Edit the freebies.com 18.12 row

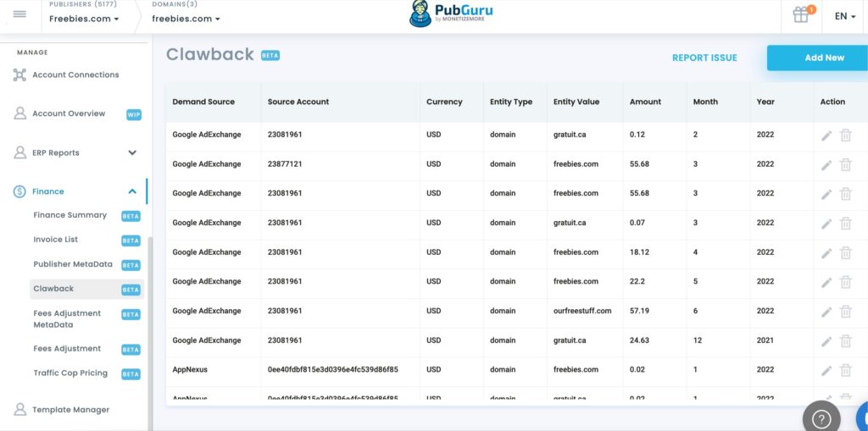click(826, 253)
